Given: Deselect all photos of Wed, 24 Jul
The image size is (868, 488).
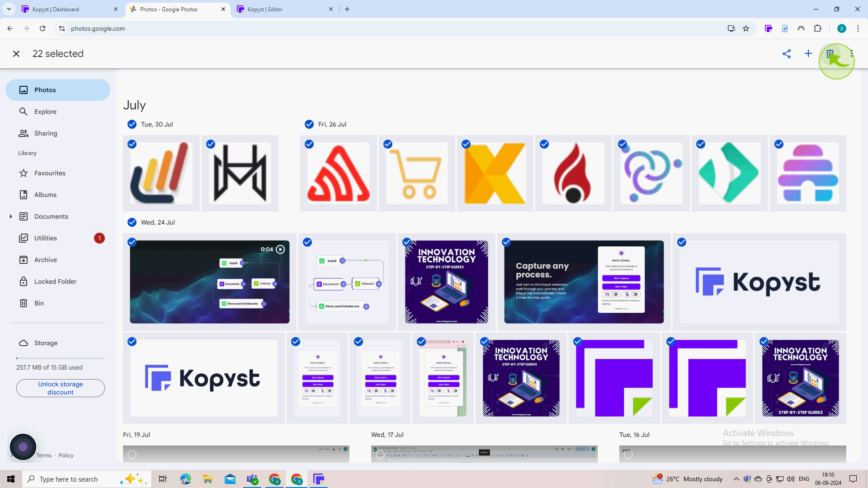Looking at the screenshot, I should click(132, 222).
